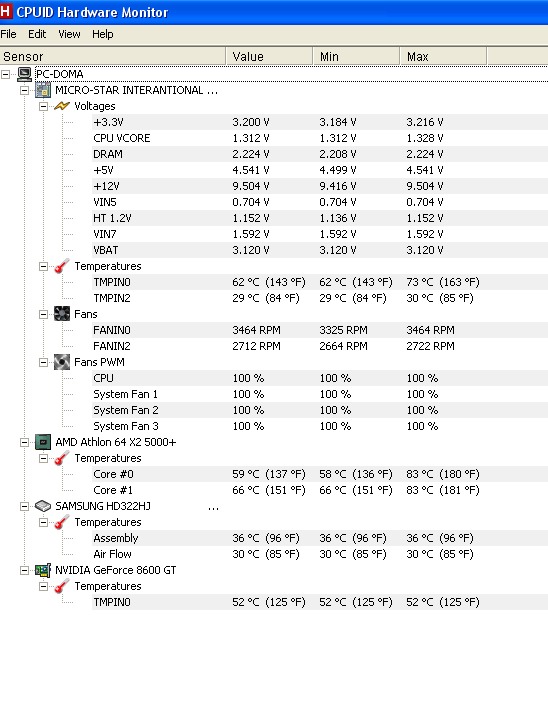The image size is (548, 716).
Task: Collapse the Voltages tree branch
Action: pos(43,106)
